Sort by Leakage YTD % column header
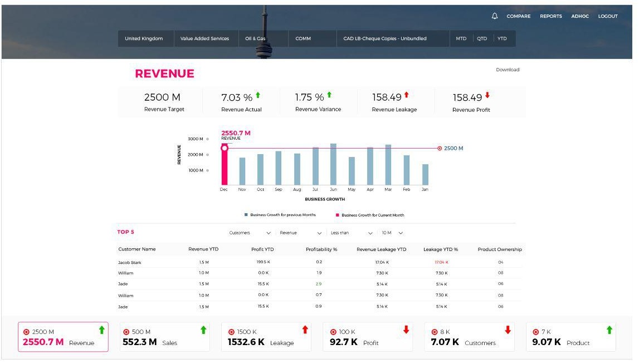This screenshot has width=639, height=364. click(441, 249)
